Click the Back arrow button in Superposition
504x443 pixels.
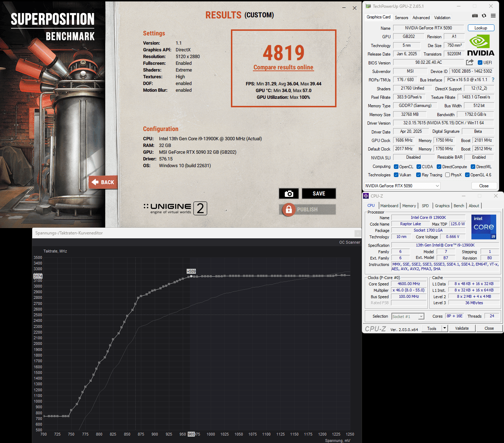(x=103, y=182)
